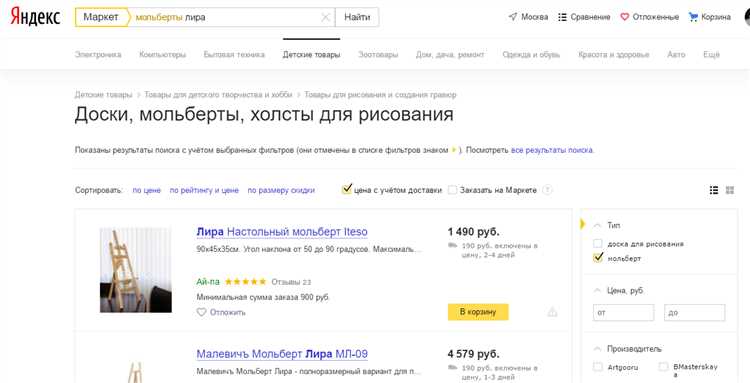Click the Moscow location arrow icon
This screenshot has width=750, height=383.
pyautogui.click(x=513, y=17)
